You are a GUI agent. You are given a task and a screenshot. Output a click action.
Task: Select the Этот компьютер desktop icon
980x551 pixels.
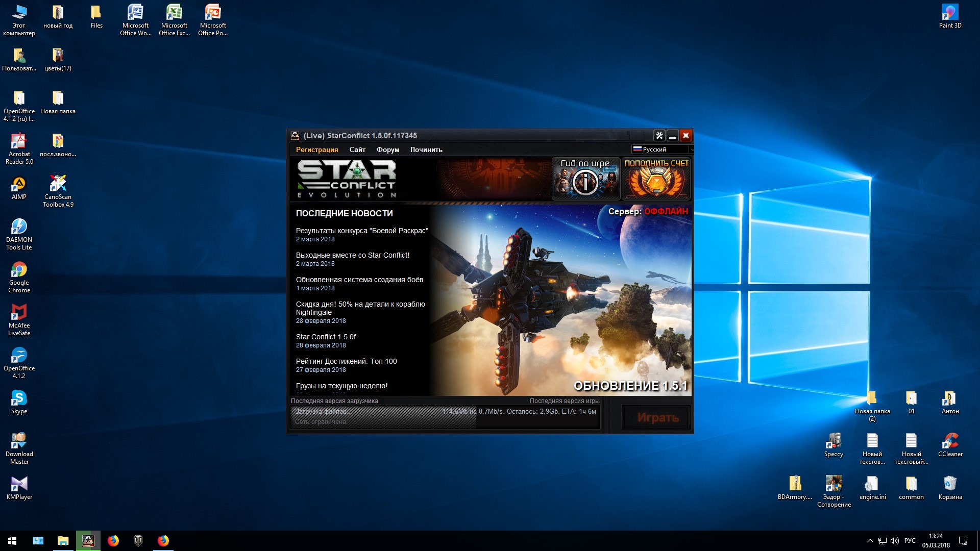pos(19,20)
